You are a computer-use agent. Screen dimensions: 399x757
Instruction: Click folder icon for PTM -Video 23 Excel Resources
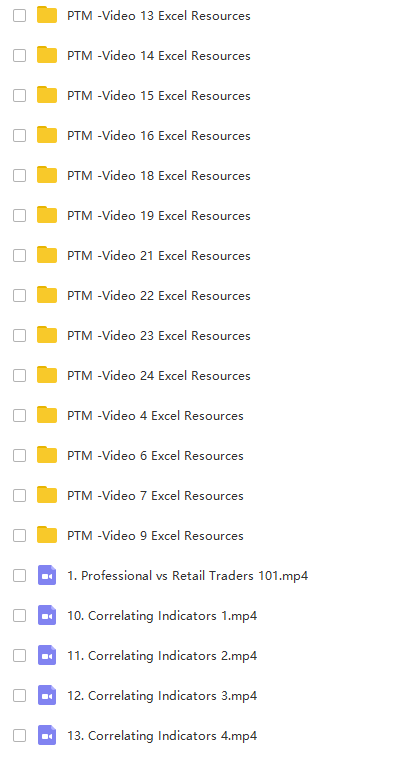pos(47,336)
